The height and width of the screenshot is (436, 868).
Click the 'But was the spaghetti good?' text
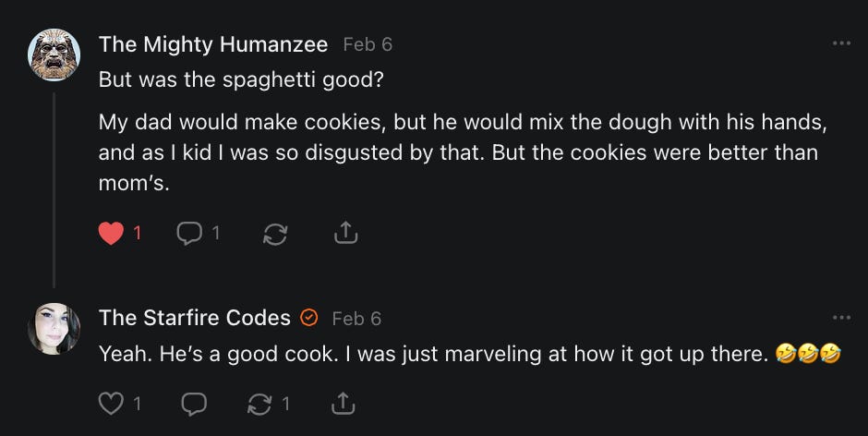(240, 79)
